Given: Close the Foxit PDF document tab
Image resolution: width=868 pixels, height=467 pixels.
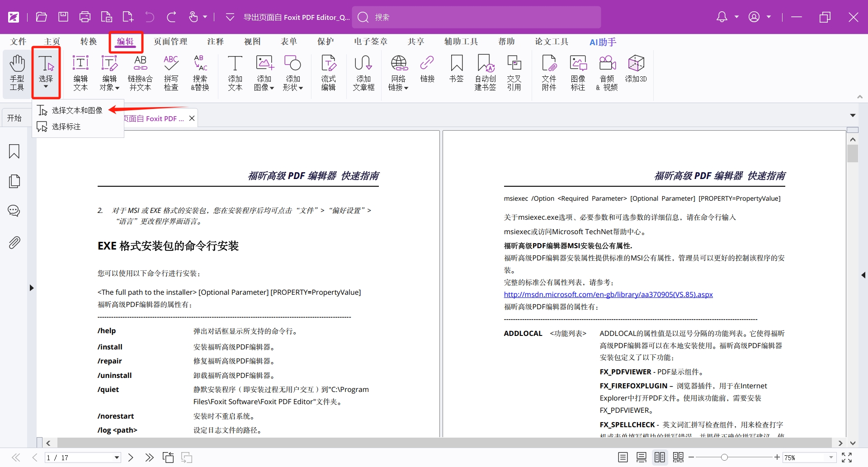Looking at the screenshot, I should point(192,118).
